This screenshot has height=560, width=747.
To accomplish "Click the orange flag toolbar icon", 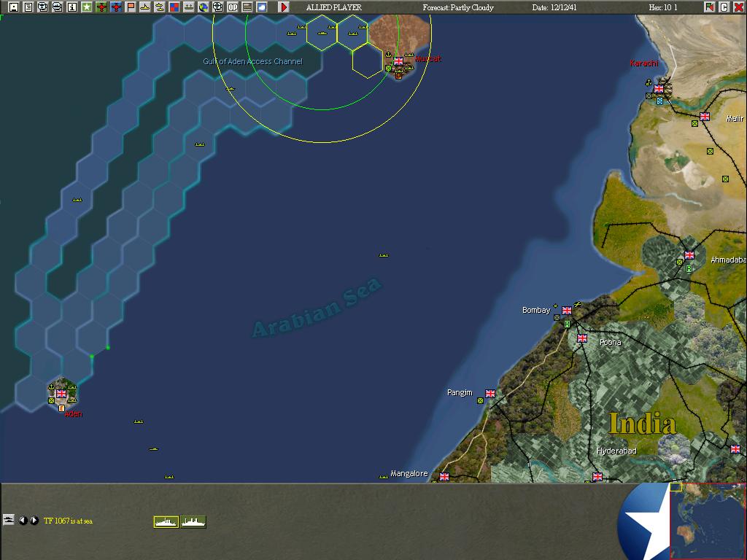I will (131, 7).
